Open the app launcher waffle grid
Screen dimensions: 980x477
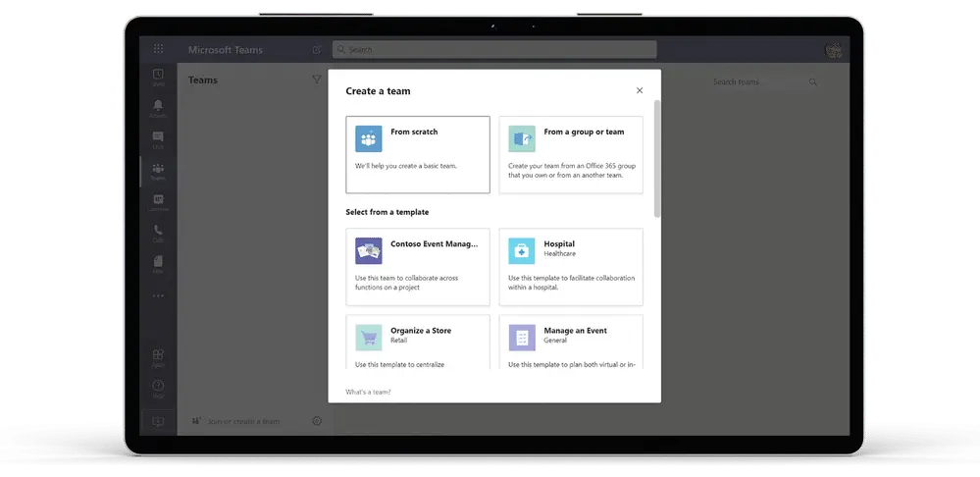click(158, 49)
